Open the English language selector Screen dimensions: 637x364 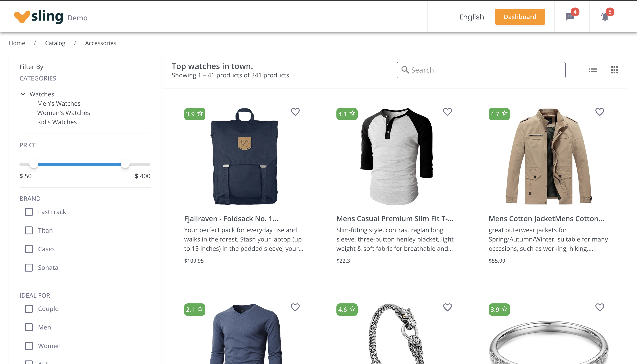point(472,17)
